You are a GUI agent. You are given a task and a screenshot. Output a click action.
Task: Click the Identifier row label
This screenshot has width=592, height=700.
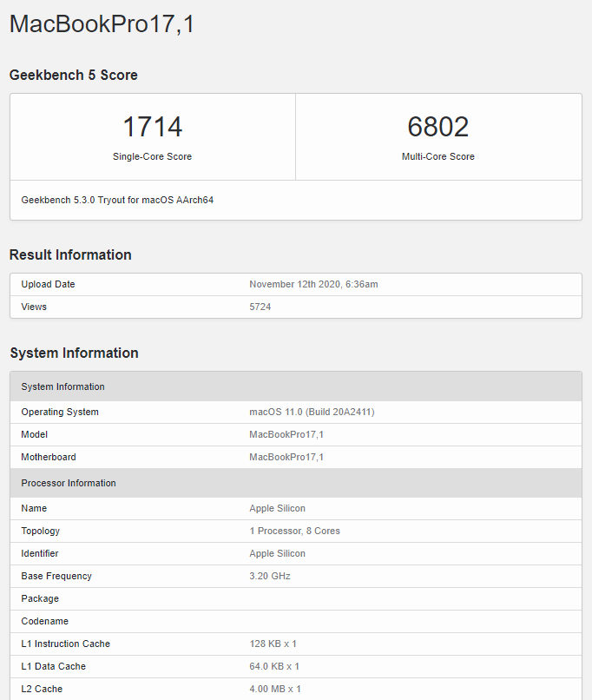click(40, 553)
